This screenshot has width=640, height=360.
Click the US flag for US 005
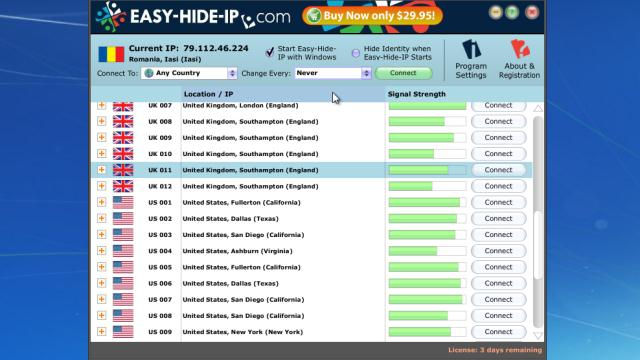coord(123,267)
